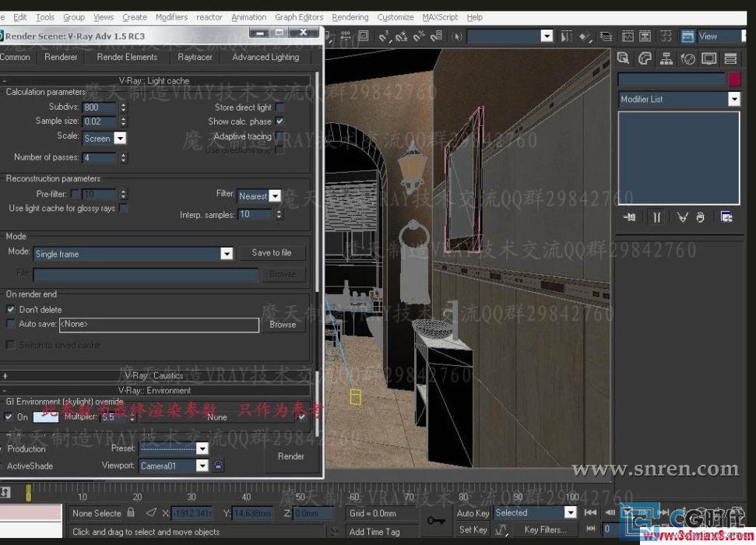The height and width of the screenshot is (545, 756).
Task: Select the Mirror tool icon
Action: click(567, 36)
